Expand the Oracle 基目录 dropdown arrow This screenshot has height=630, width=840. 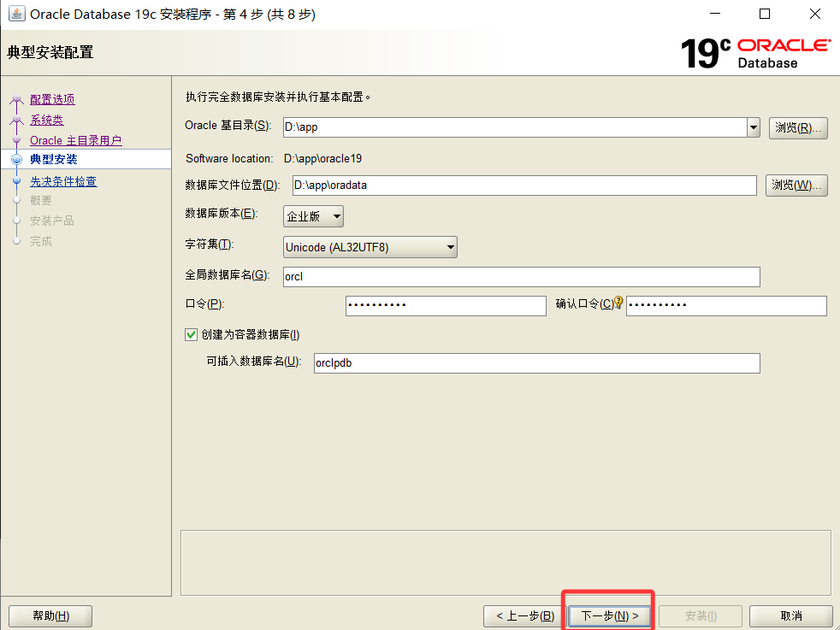tap(754, 127)
